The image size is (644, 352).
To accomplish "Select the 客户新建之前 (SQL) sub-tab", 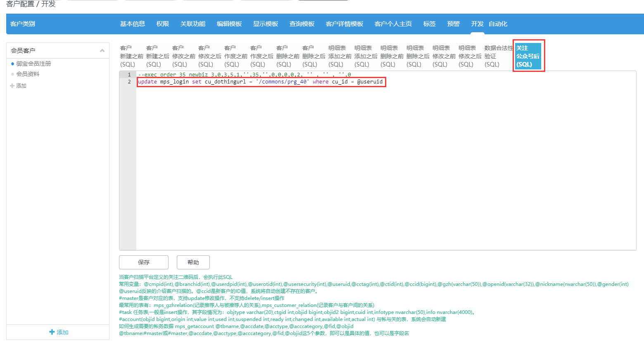I will click(131, 56).
